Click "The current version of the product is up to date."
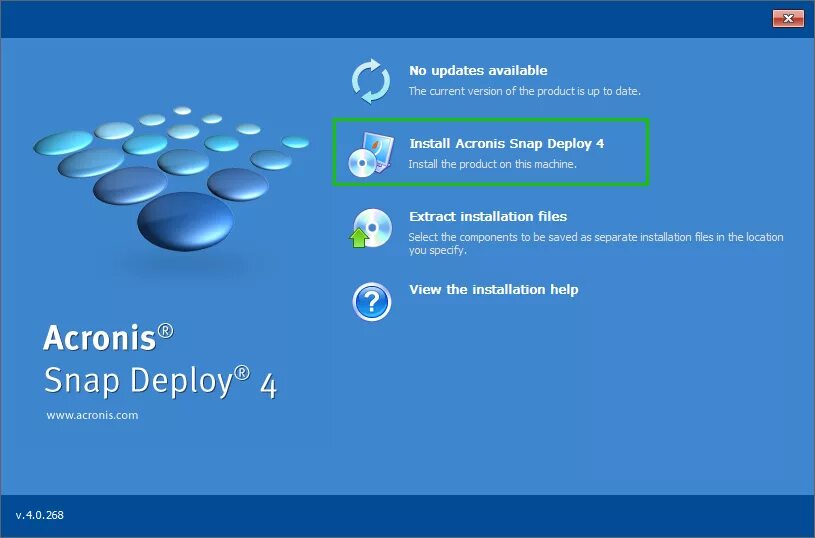This screenshot has height=538, width=815. click(x=524, y=91)
